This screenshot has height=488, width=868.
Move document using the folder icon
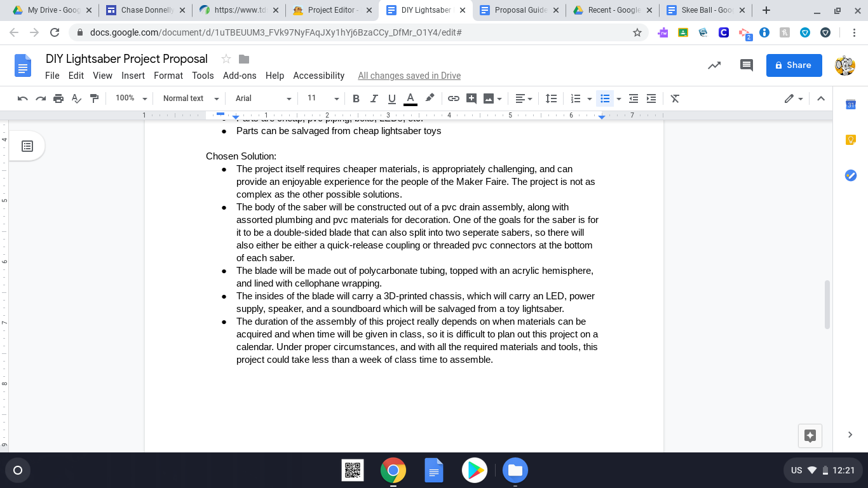pyautogui.click(x=244, y=59)
